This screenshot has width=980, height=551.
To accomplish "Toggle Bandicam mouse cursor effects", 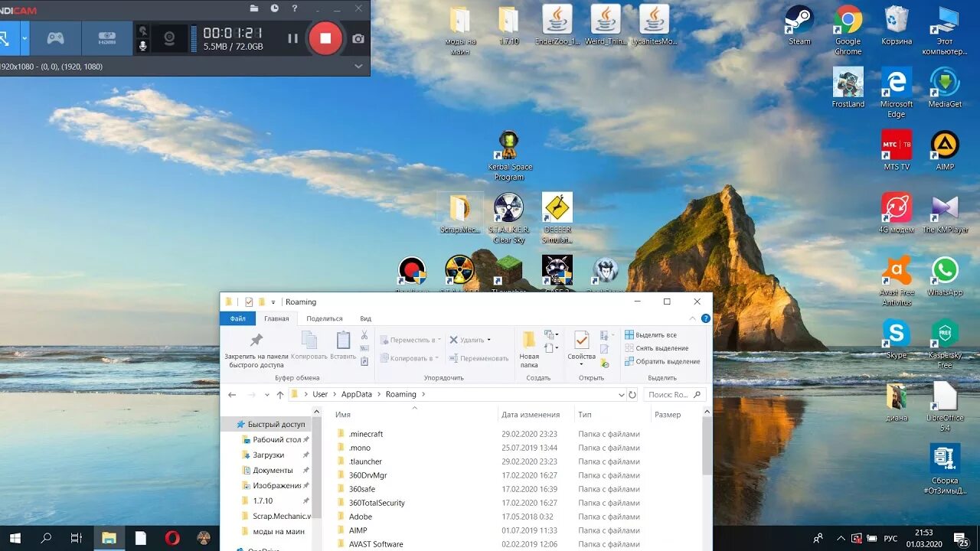I will pyautogui.click(x=142, y=31).
